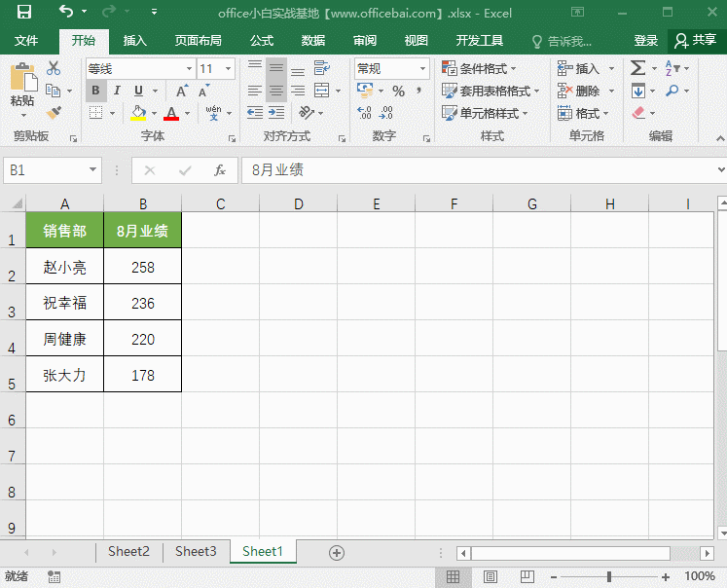Decrease indent icon
This screenshot has width=727, height=588.
tap(255, 113)
